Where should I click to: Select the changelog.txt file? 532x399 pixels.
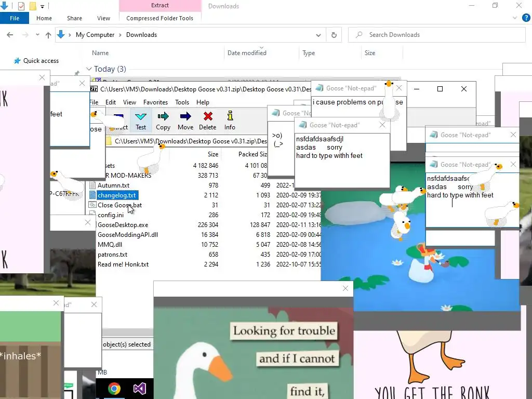pos(117,195)
